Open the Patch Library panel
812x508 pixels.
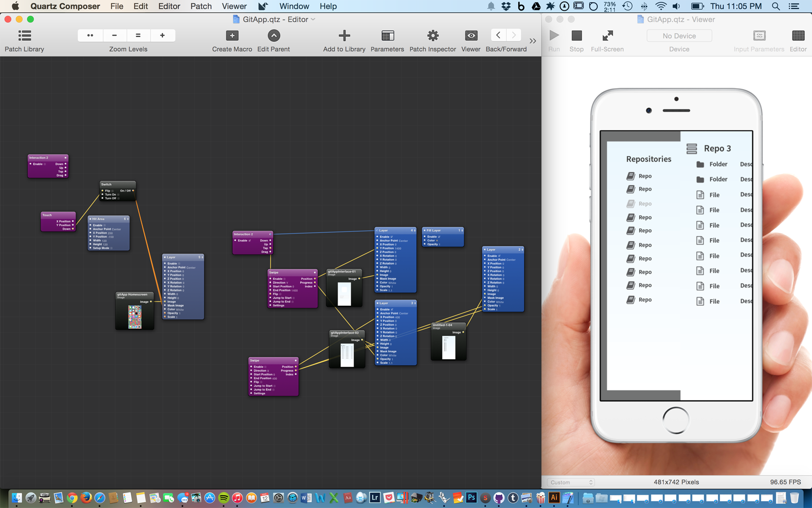(x=24, y=36)
